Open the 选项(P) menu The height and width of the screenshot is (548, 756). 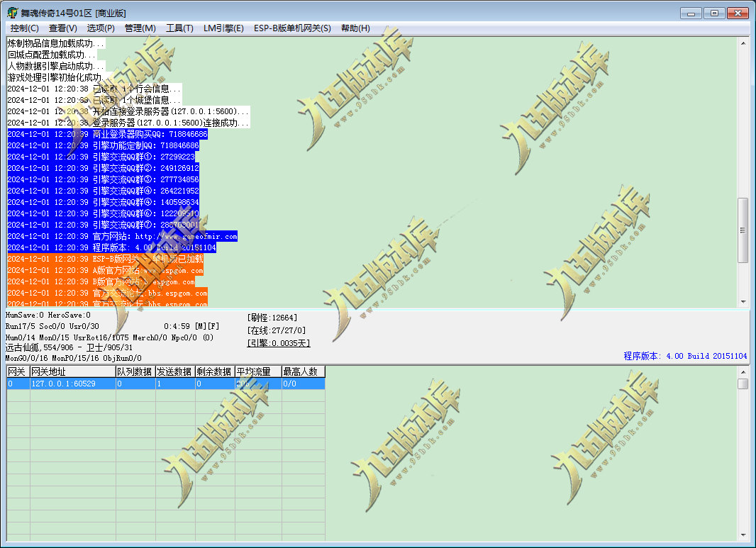pos(101,28)
